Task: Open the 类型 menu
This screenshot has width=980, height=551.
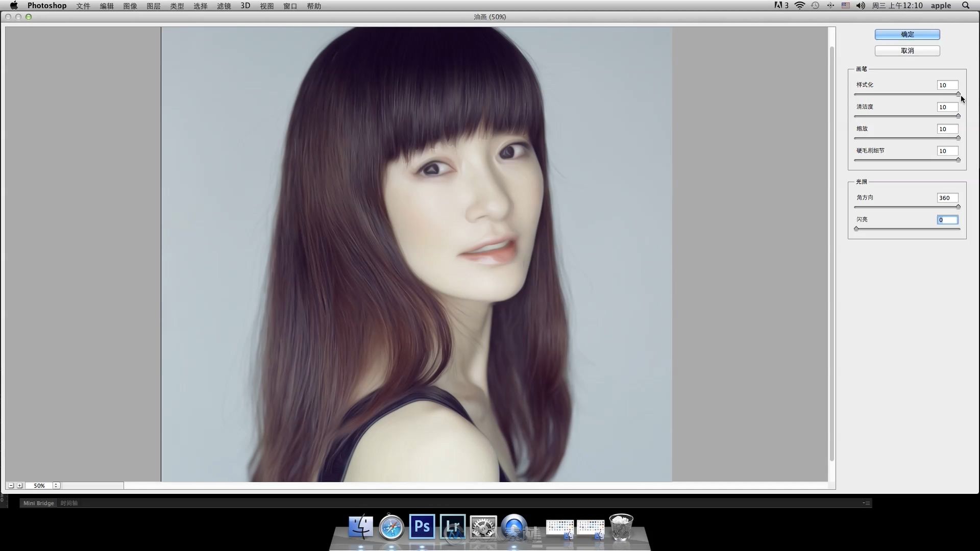Action: (x=177, y=6)
